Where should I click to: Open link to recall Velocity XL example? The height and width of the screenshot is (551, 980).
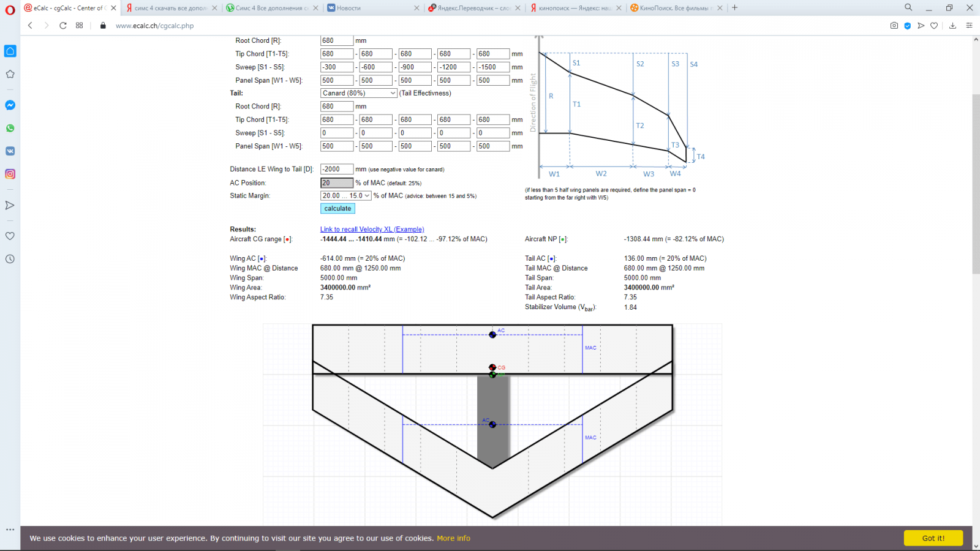(372, 230)
